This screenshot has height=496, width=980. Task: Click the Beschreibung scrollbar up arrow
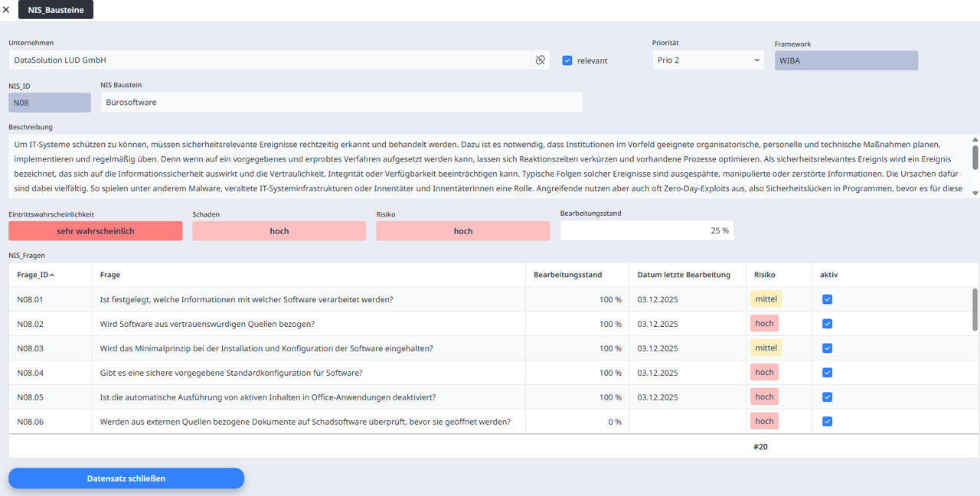tap(975, 139)
